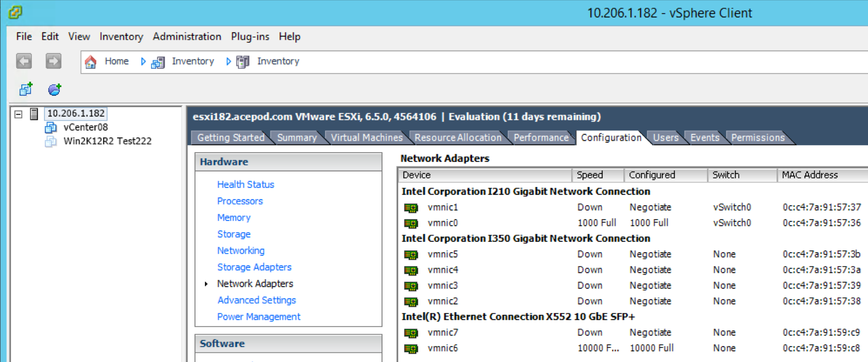This screenshot has width=868, height=362.
Task: Click the vCenter08 virtual machine icon
Action: coord(51,127)
